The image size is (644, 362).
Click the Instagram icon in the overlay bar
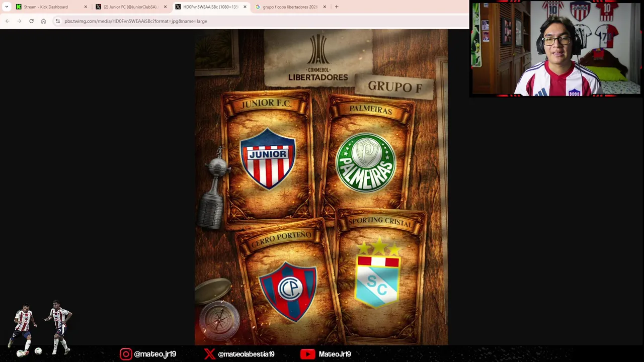click(126, 354)
